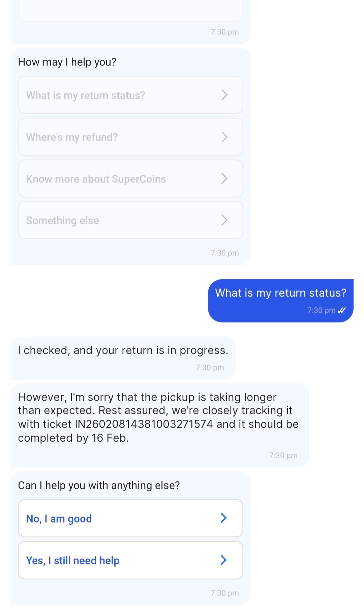Click "your return is in progress" message

click(x=123, y=351)
